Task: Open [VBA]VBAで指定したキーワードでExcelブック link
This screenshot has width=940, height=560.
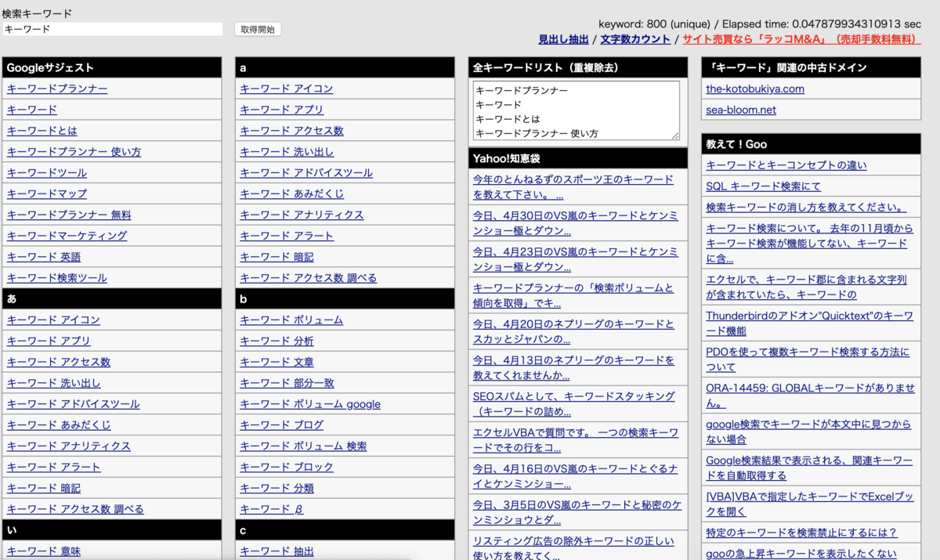Action: click(x=809, y=504)
